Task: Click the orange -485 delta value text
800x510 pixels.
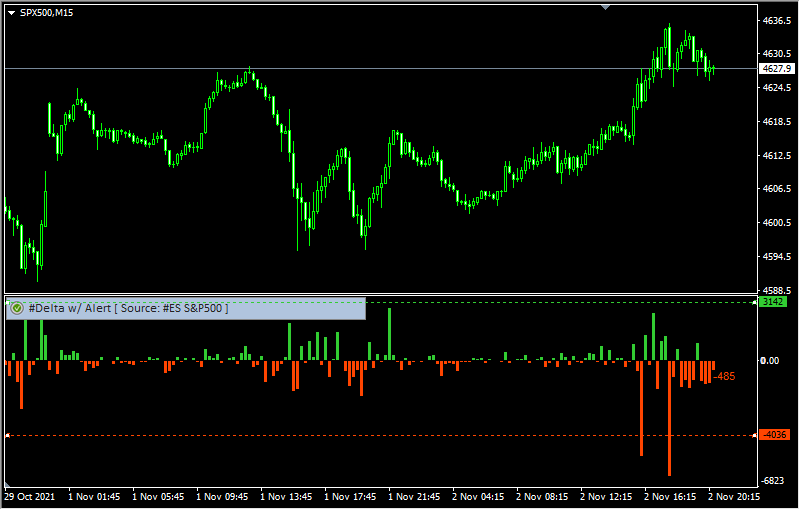Action: pyautogui.click(x=725, y=377)
